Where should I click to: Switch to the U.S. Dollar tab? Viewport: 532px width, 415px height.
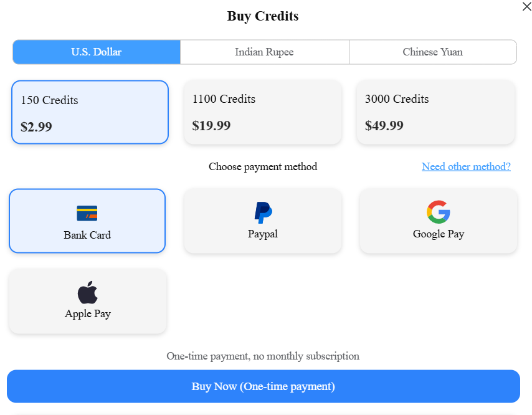coord(97,52)
